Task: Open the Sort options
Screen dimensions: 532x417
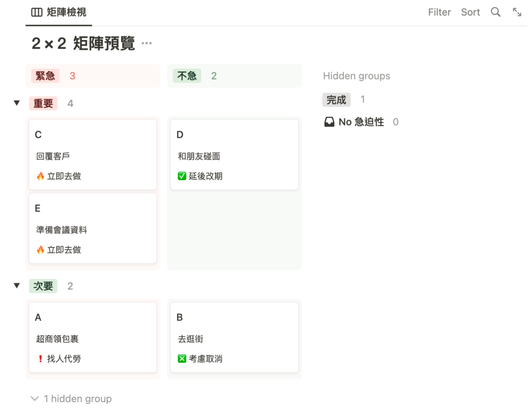Action: 470,12
